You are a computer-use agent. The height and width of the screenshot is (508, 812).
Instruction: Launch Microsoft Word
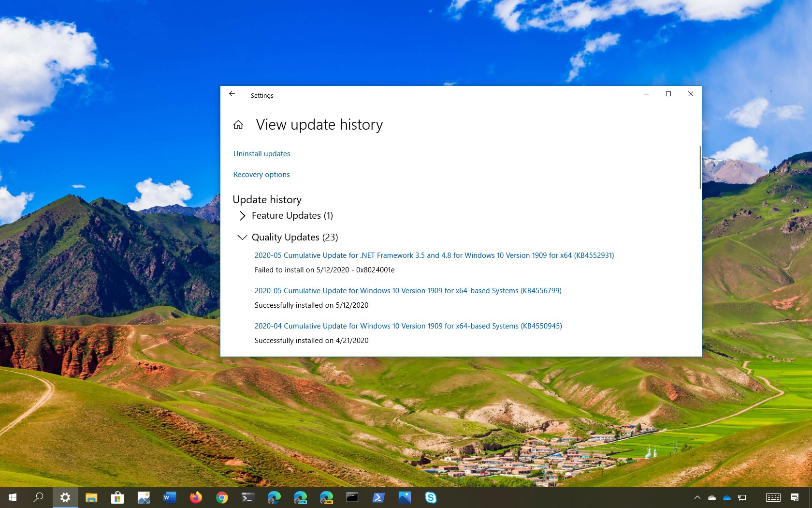pyautogui.click(x=170, y=497)
